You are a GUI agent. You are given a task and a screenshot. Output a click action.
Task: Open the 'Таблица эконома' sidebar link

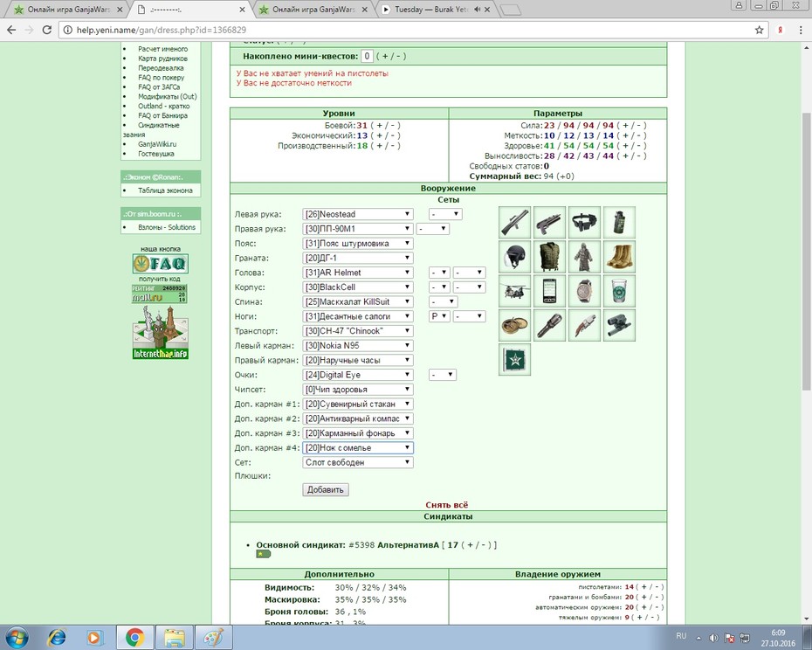165,190
